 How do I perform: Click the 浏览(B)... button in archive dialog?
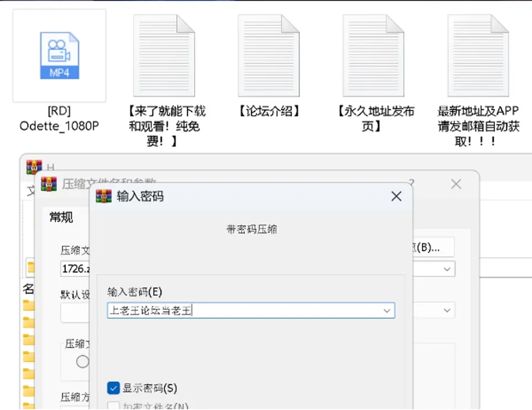pyautogui.click(x=433, y=247)
